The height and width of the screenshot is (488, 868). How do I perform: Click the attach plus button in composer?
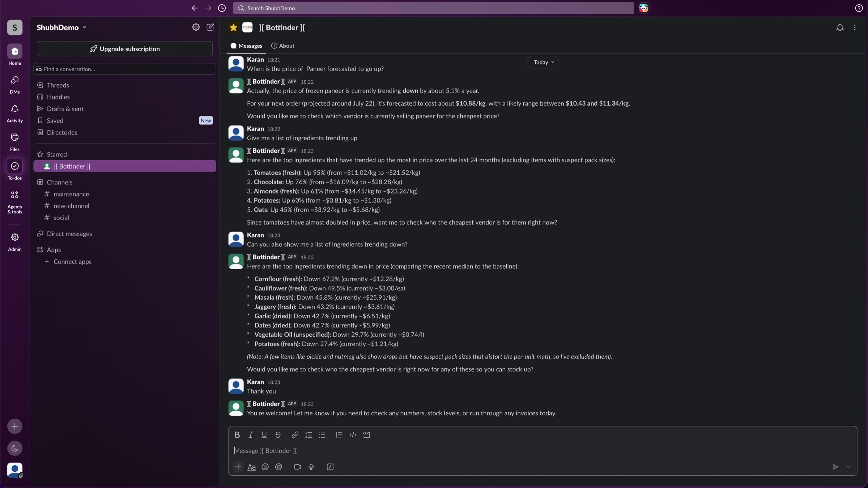click(x=238, y=467)
